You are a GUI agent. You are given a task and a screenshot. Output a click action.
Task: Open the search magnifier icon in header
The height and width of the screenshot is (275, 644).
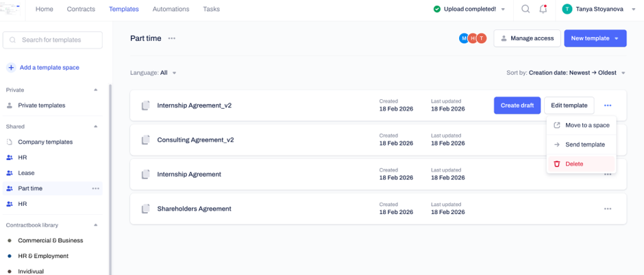click(525, 9)
